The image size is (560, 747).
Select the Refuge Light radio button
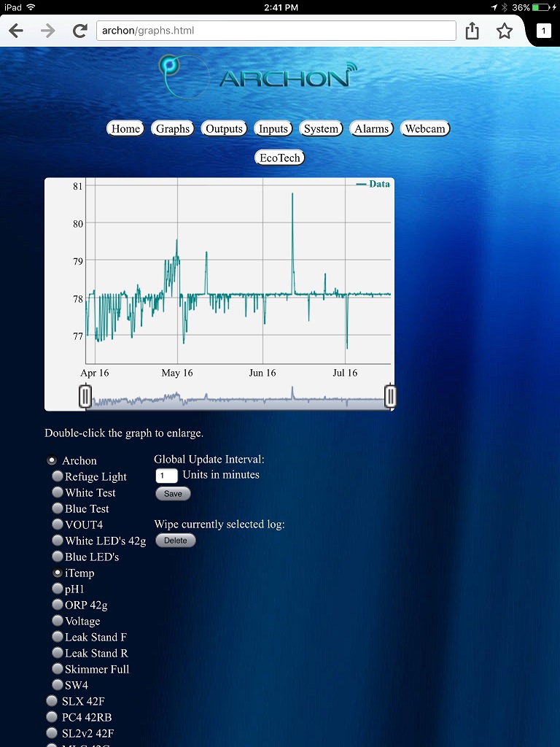pos(58,476)
